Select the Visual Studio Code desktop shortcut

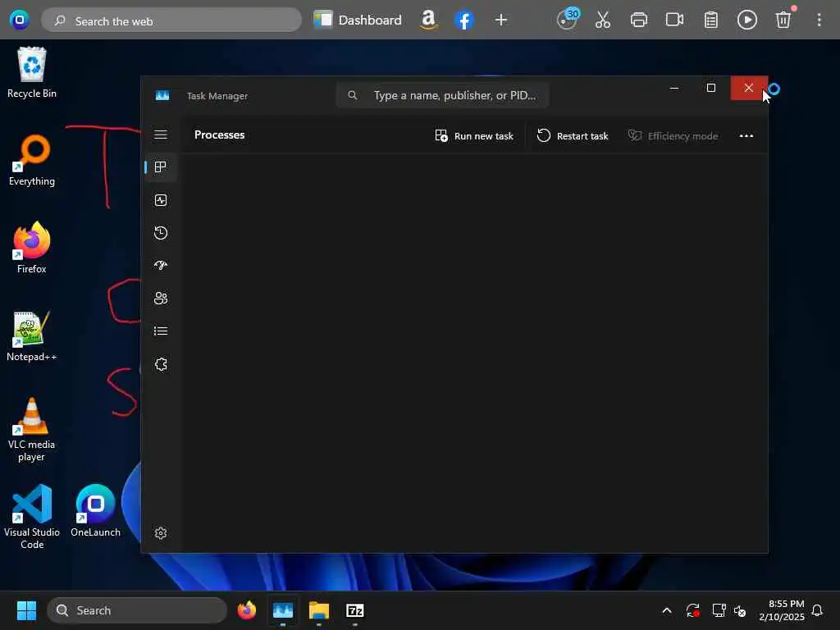click(x=32, y=518)
